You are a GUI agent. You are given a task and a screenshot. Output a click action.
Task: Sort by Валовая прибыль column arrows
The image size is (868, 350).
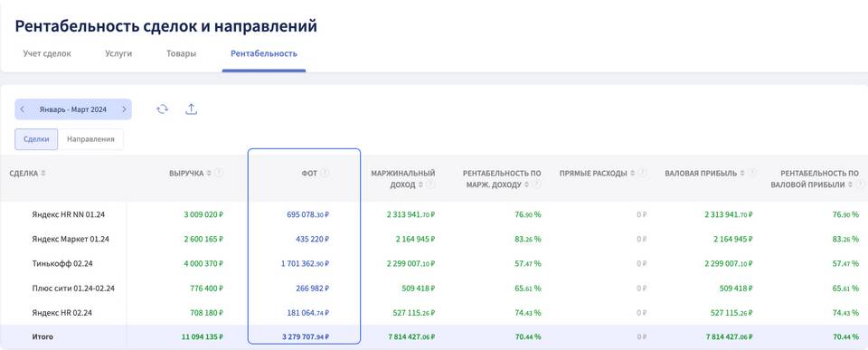coord(741,174)
